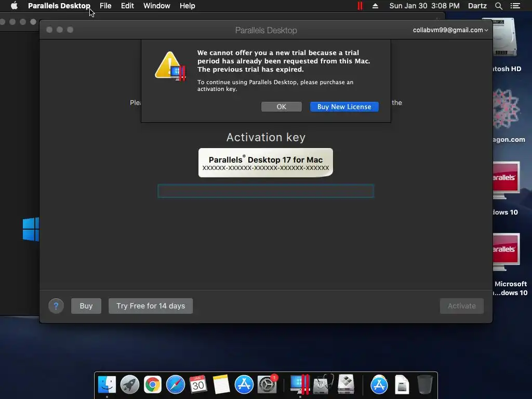
Task: Open System Preferences from the Dock
Action: (x=267, y=384)
